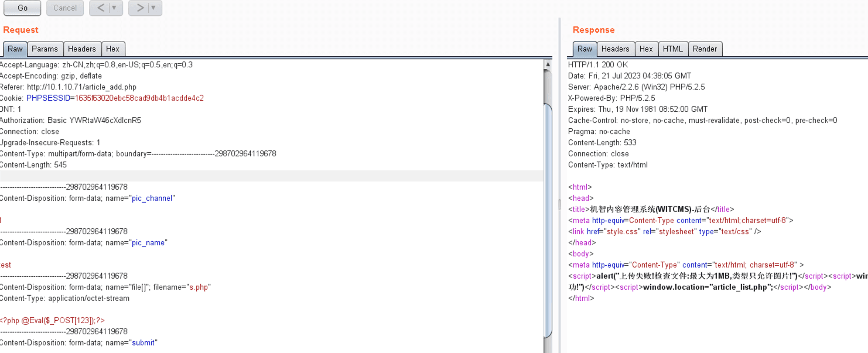
Task: Click the Response panel heading
Action: [x=594, y=30]
